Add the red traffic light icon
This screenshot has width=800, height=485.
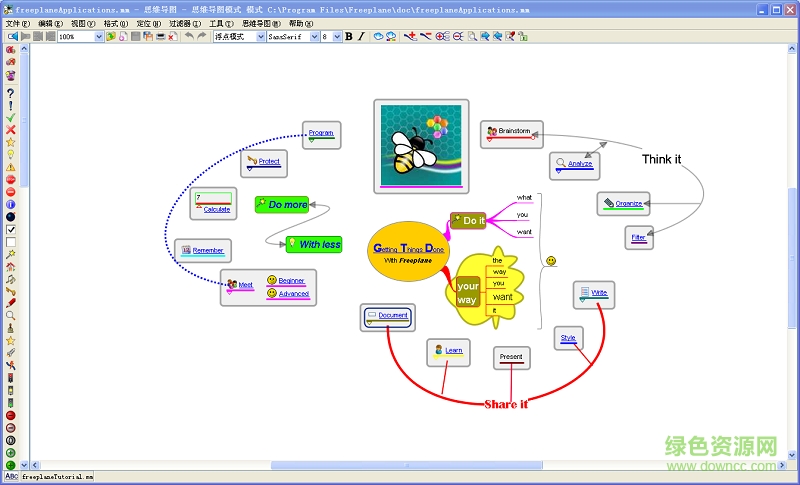pos(10,378)
